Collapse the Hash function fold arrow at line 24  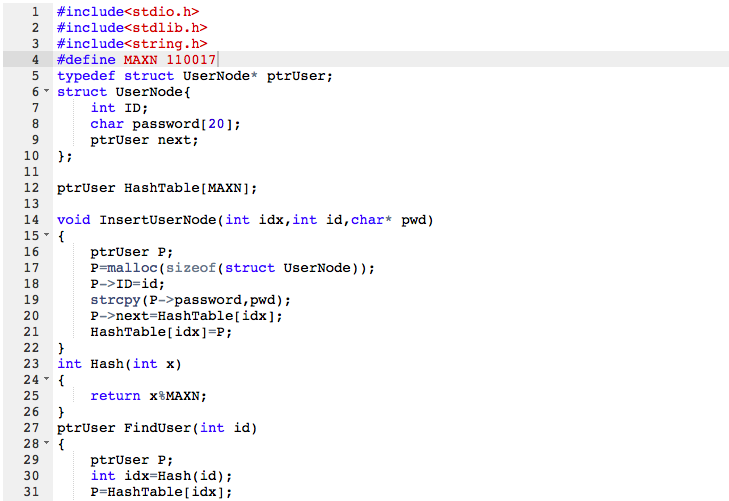tap(46, 379)
